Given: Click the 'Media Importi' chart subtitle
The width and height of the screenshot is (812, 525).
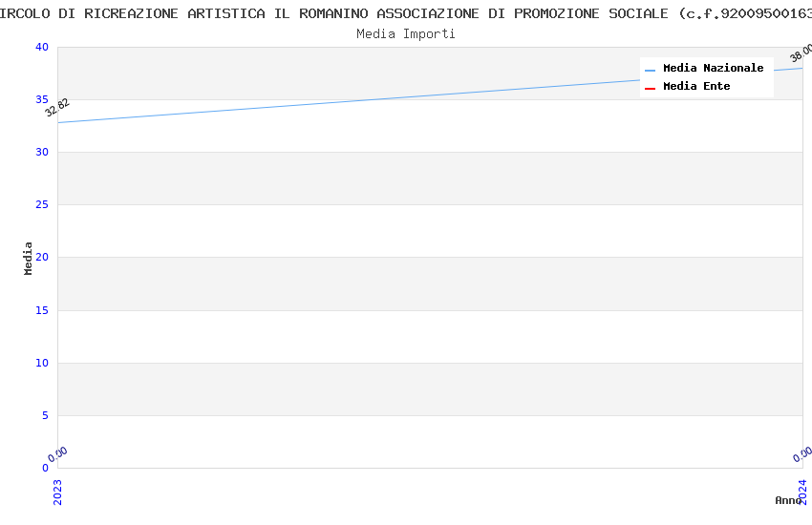Looking at the screenshot, I should coord(405,34).
